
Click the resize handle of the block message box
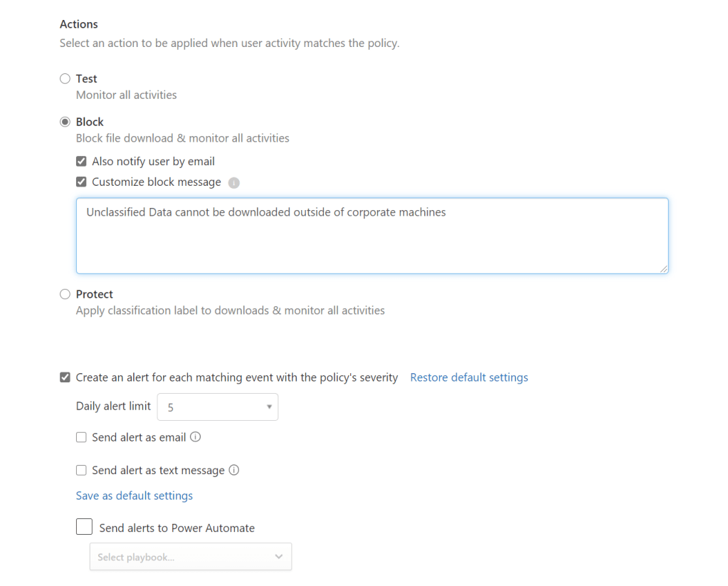pos(663,268)
